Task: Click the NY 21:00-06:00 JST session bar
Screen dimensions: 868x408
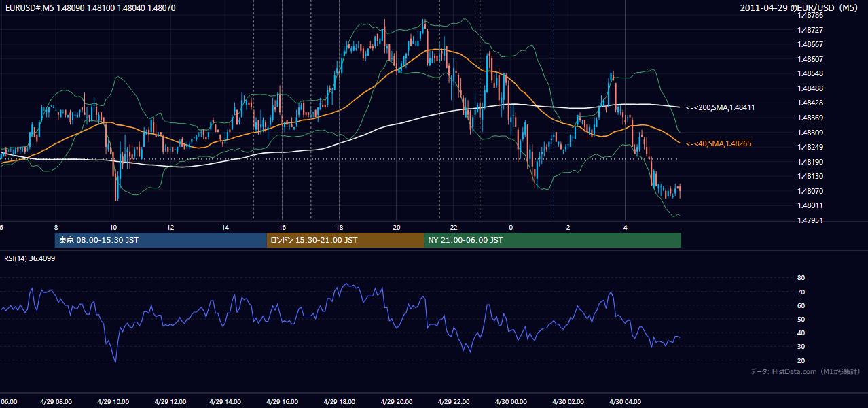Action: click(x=552, y=240)
